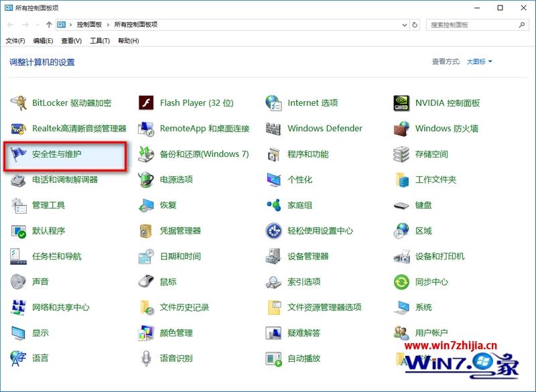Open the 声音 speaker icon
This screenshot has width=536, height=392.
(19, 282)
